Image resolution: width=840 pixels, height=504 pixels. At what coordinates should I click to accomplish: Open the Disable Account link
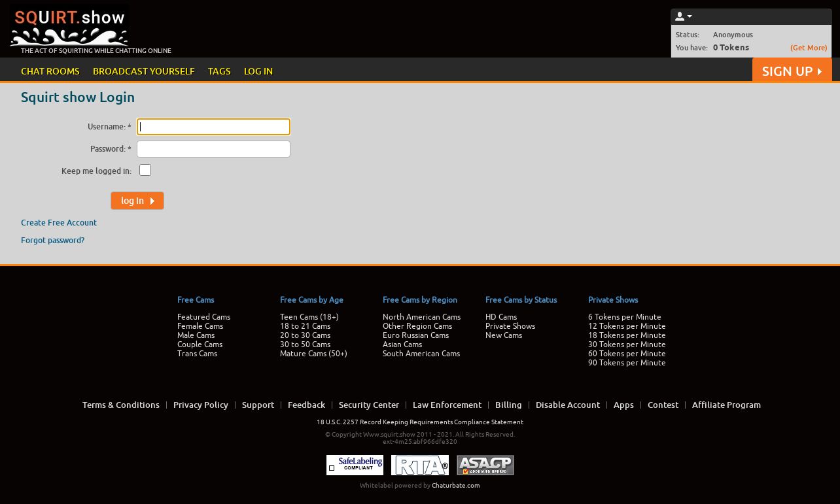point(568,405)
